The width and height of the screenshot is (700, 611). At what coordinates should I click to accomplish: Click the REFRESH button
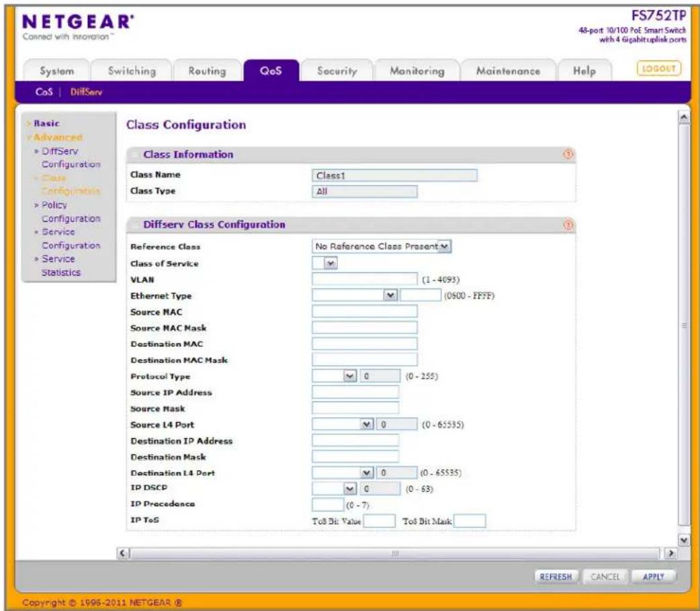556,577
